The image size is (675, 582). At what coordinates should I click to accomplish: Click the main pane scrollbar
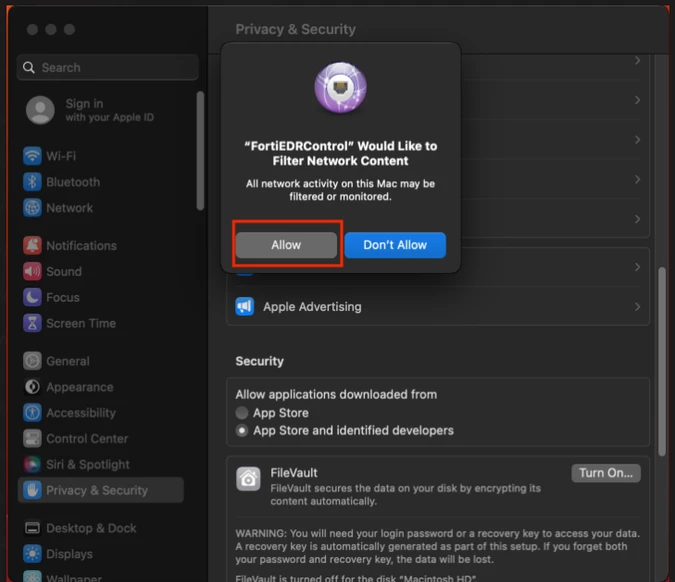(x=662, y=362)
